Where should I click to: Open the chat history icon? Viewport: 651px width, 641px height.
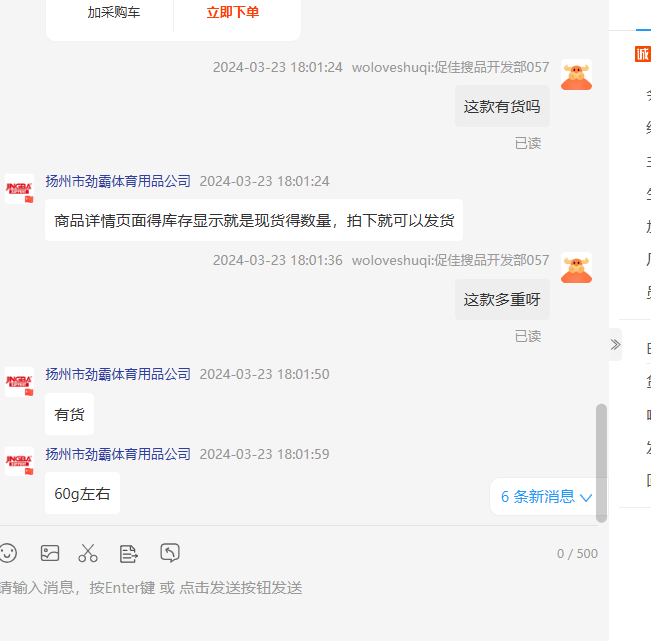pyautogui.click(x=170, y=553)
